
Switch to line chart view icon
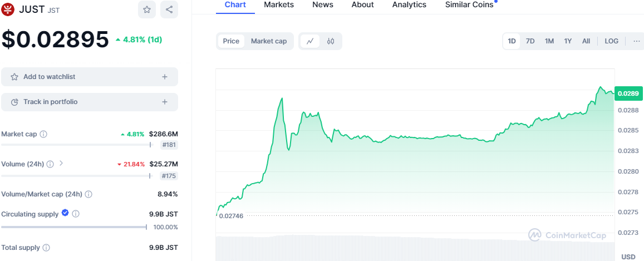click(310, 41)
